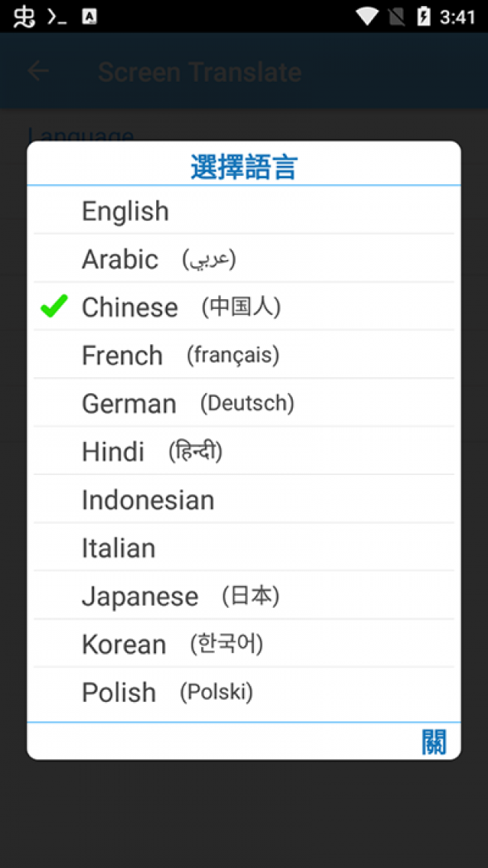Select the Korean language option
Viewport: 488px width, 868px height.
click(x=243, y=643)
